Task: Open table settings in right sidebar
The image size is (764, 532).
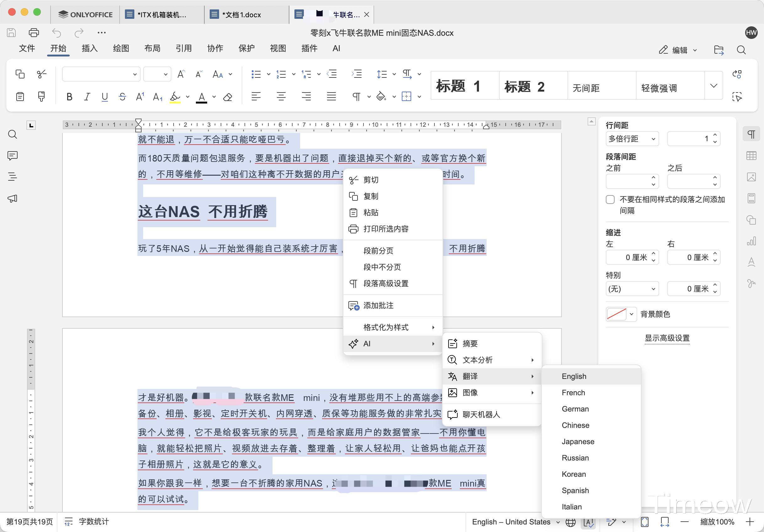Action: click(751, 156)
